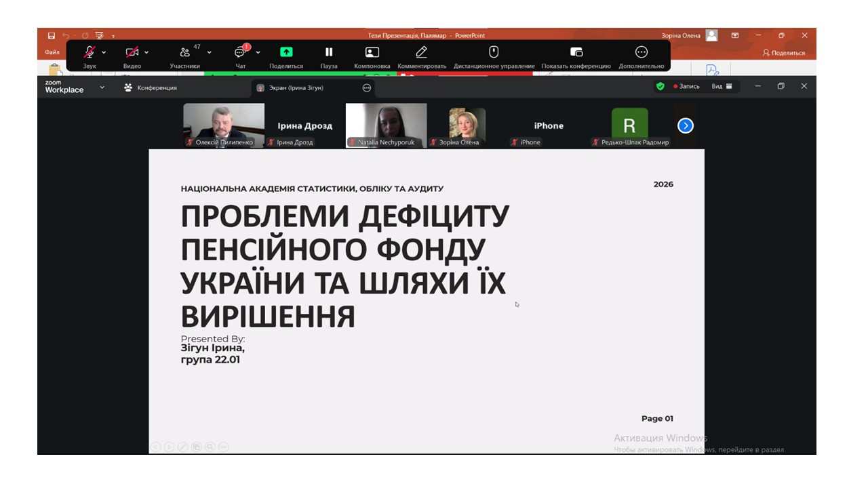
Task: Click the Показать конференцию icon
Action: [576, 52]
